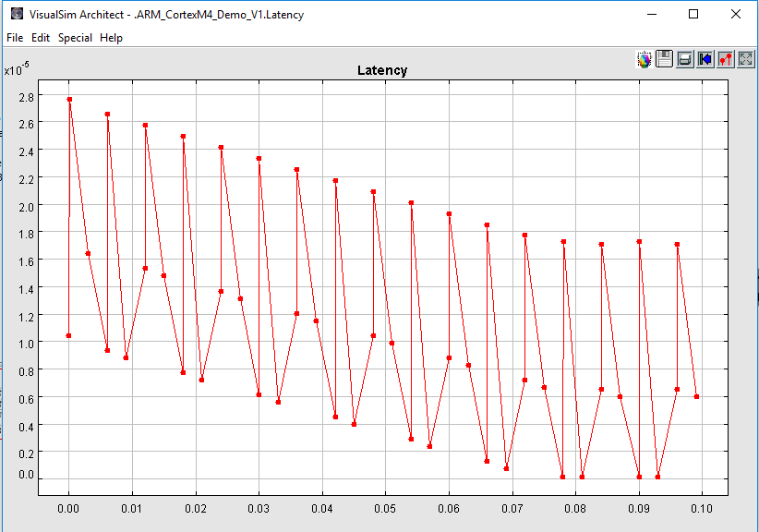The height and width of the screenshot is (532, 759).
Task: Open plot format via red dots icon
Action: [x=726, y=59]
